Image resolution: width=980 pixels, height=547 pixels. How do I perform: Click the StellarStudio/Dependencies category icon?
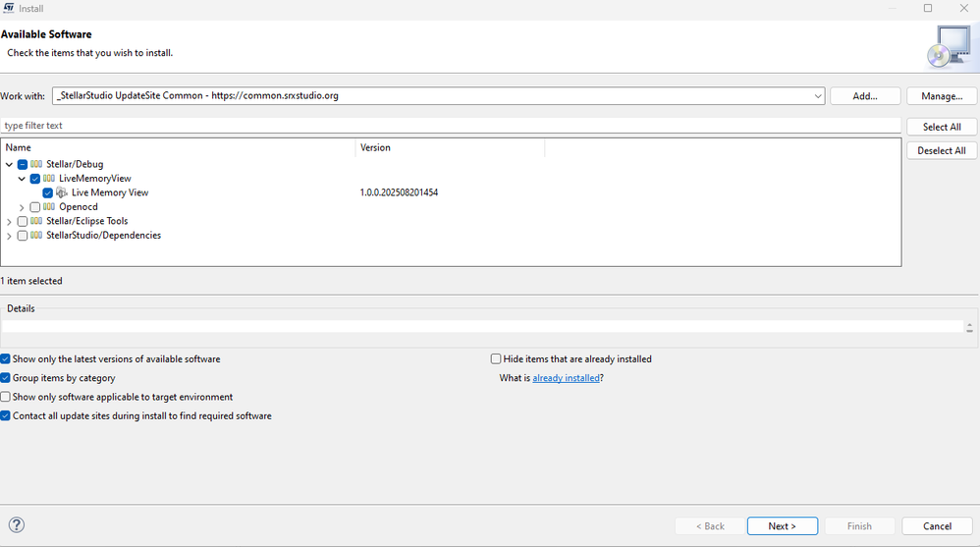click(x=36, y=235)
